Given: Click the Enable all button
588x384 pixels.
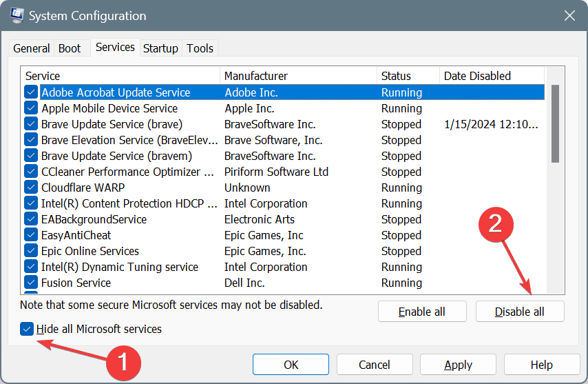Looking at the screenshot, I should click(x=422, y=312).
